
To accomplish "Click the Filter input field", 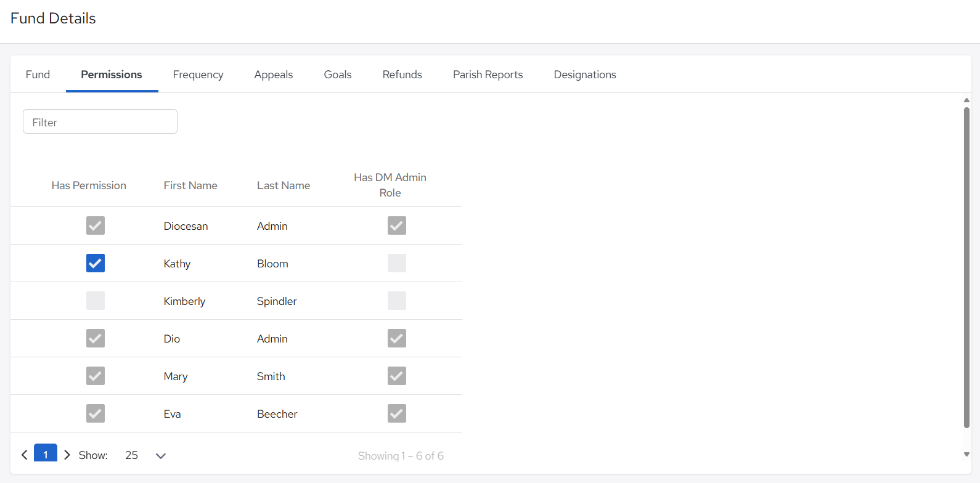I will [100, 122].
